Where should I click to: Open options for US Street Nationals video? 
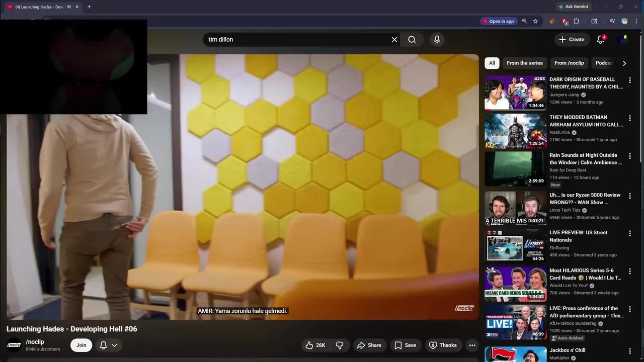(629, 233)
